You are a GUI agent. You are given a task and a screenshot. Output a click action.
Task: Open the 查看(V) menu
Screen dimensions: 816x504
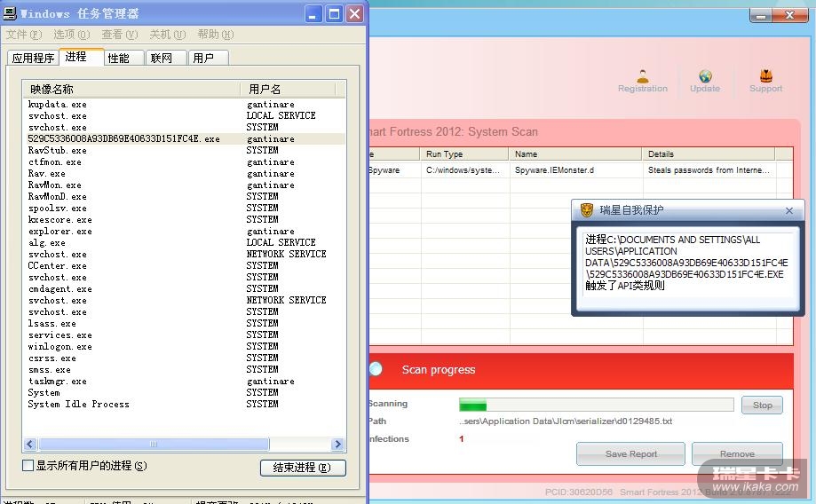[x=120, y=35]
